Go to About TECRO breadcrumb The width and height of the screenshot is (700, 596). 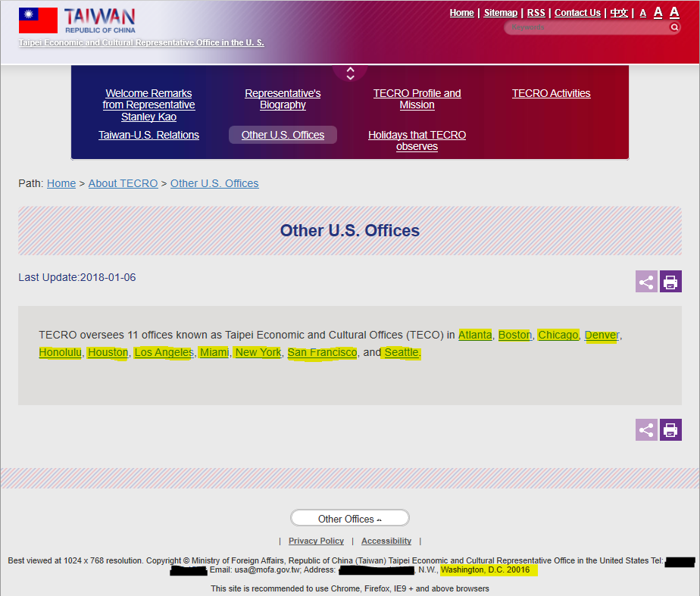click(x=123, y=183)
